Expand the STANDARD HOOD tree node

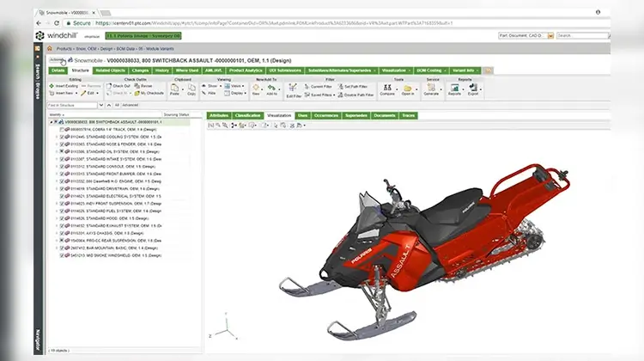[57, 218]
